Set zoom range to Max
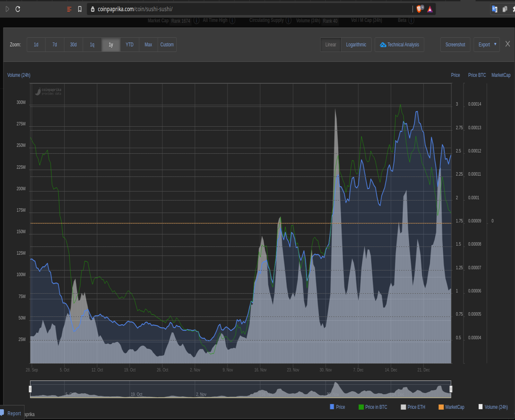The height and width of the screenshot is (420, 515). tap(148, 45)
